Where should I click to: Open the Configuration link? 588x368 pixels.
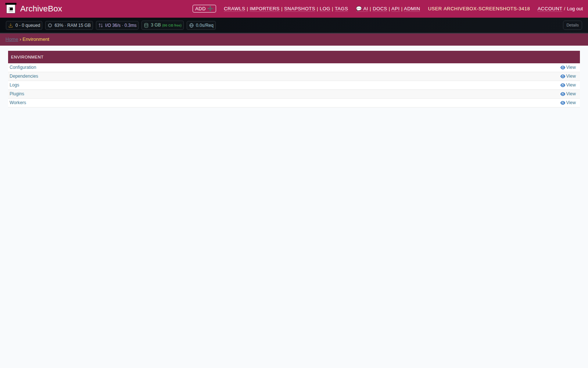(x=23, y=67)
